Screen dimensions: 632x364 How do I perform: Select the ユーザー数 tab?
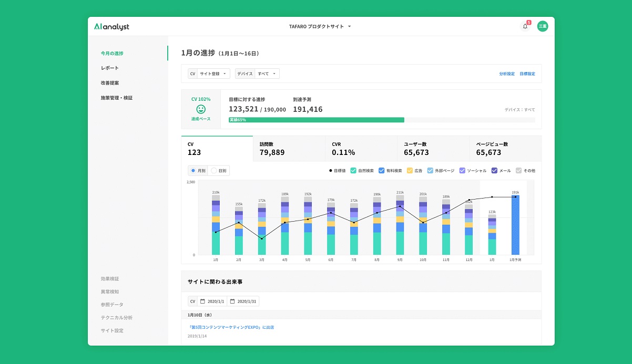pyautogui.click(x=433, y=149)
